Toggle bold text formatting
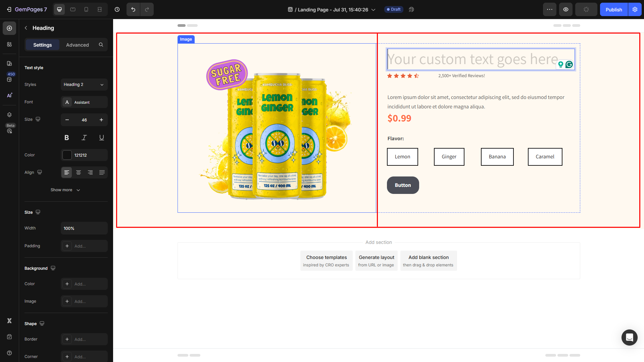The image size is (644, 362). (67, 138)
